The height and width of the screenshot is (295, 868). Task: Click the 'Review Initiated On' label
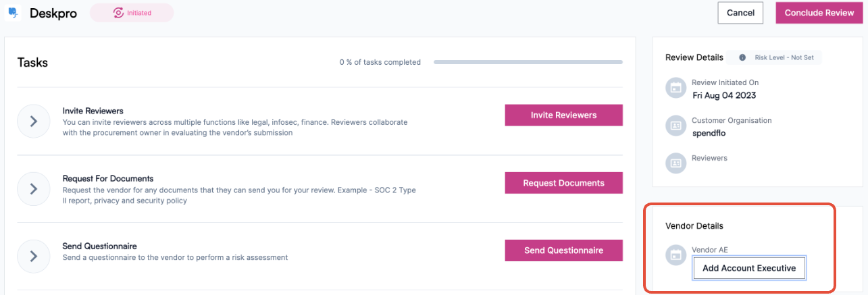click(725, 82)
